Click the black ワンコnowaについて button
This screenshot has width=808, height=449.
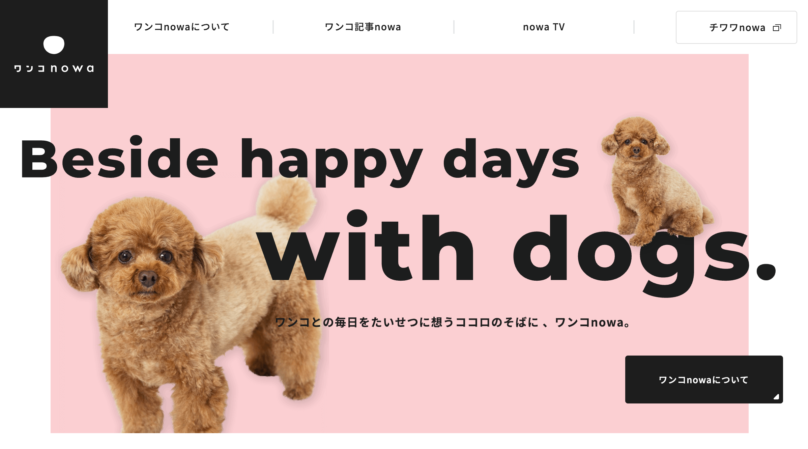tap(703, 379)
